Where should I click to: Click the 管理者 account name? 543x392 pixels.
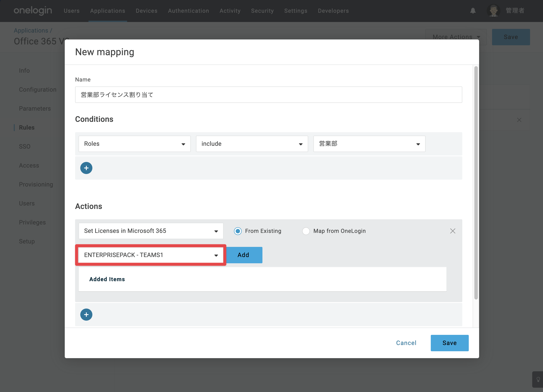[515, 11]
